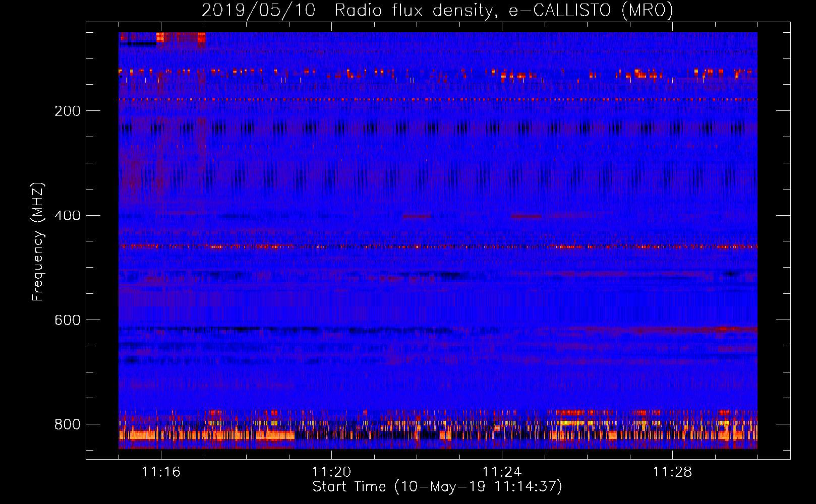Click the 'Start Time (10-May-19 11:14:37)' label
816x504 pixels.
click(437, 487)
